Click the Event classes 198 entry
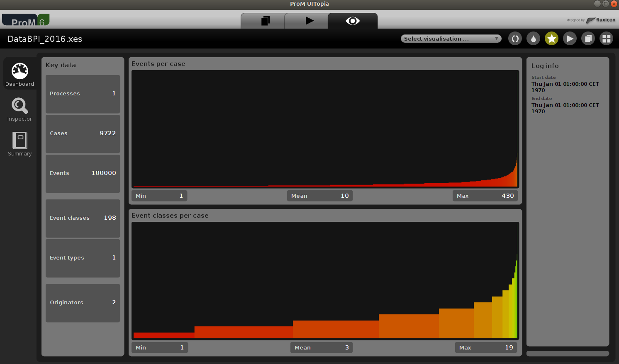The image size is (619, 364). tap(83, 218)
